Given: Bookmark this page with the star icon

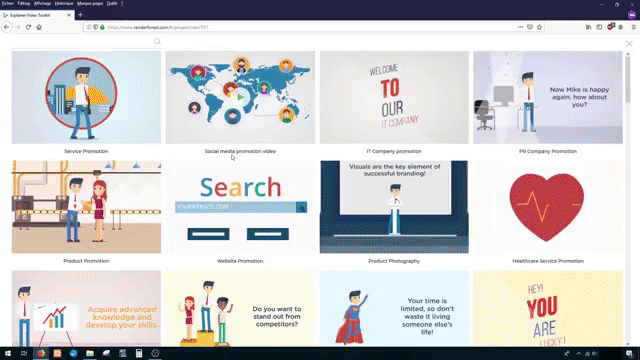Looking at the screenshot, I should coord(539,27).
